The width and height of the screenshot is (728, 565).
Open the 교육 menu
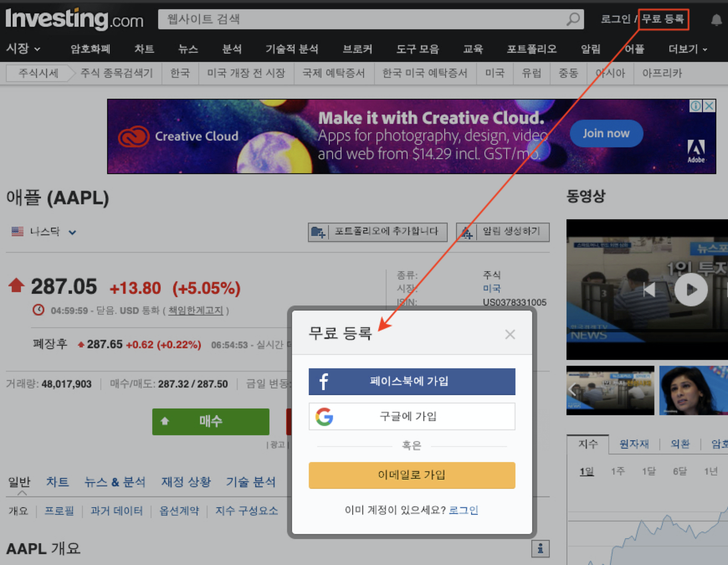[473, 49]
